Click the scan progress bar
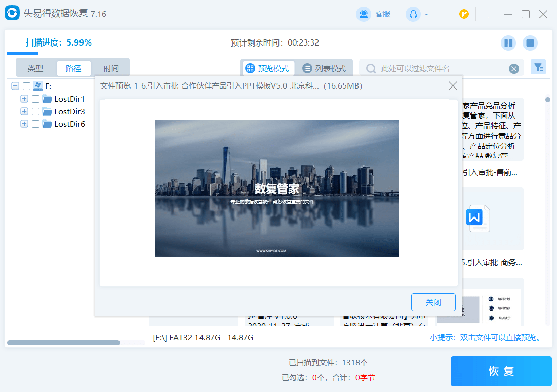557x392 pixels. point(22,53)
